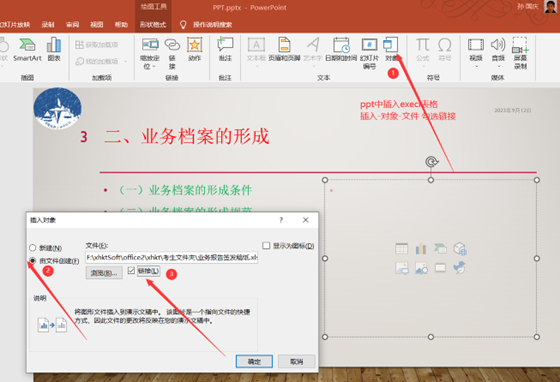Viewport: 560px width, 382px height.
Task: Expand the Audio dropdown arrow
Action: click(x=498, y=66)
